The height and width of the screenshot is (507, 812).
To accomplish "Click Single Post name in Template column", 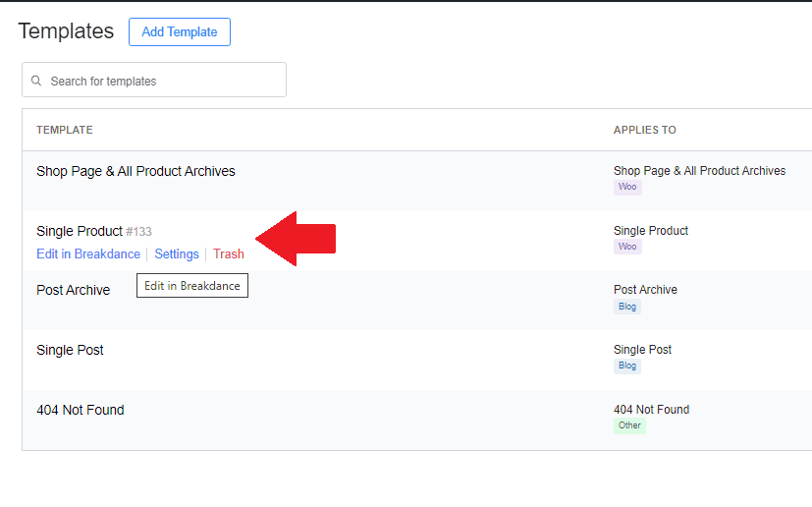I will click(x=70, y=350).
